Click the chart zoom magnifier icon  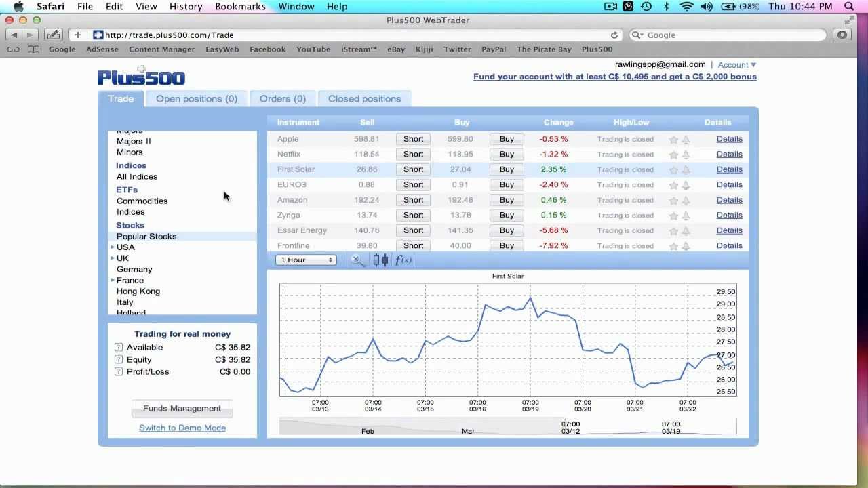coord(357,260)
